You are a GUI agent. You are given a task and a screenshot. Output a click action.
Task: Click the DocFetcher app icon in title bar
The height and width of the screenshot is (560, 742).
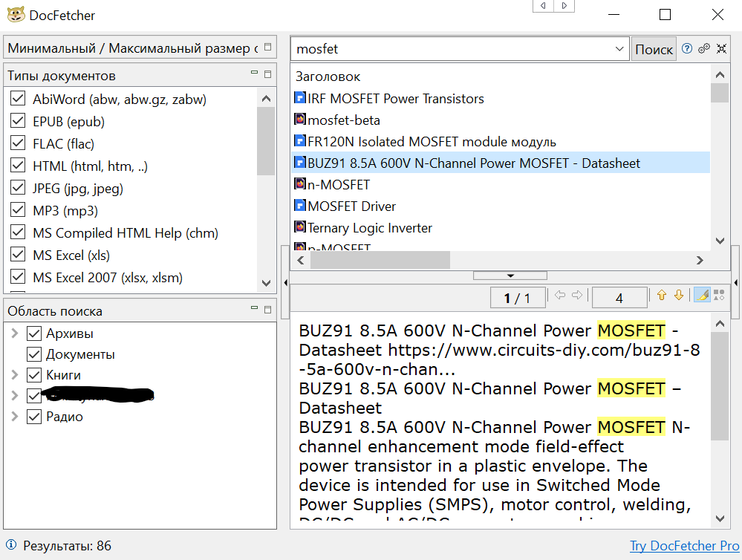coord(16,15)
